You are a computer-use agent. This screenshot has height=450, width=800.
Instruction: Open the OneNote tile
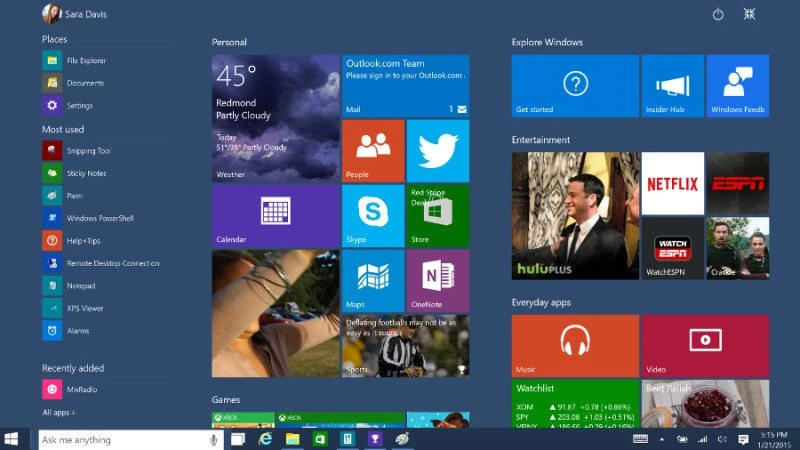click(437, 280)
